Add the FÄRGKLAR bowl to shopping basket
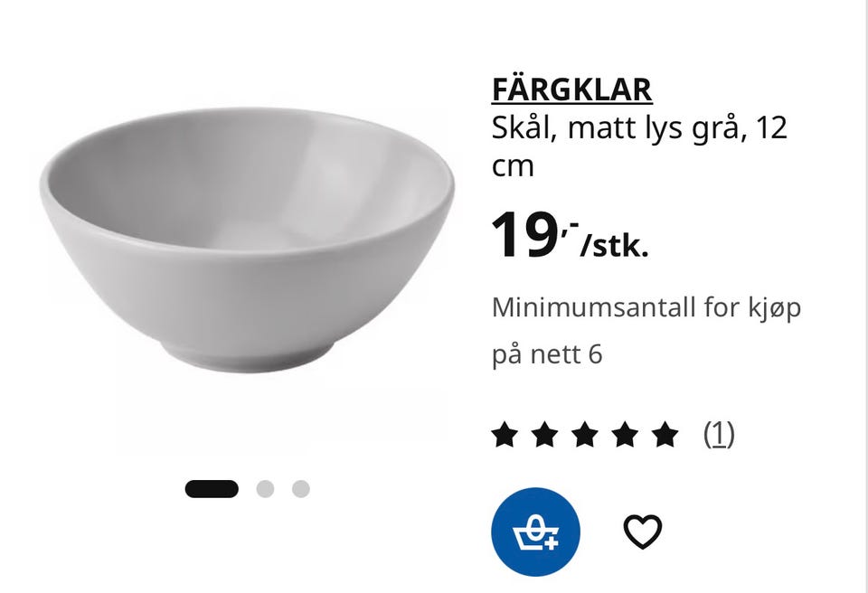This screenshot has height=593, width=868. point(535,532)
